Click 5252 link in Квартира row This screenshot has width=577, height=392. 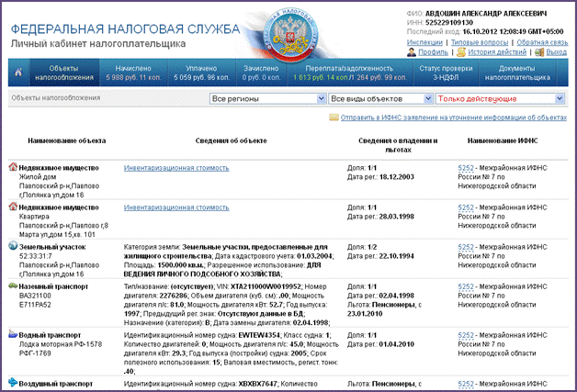coord(466,207)
